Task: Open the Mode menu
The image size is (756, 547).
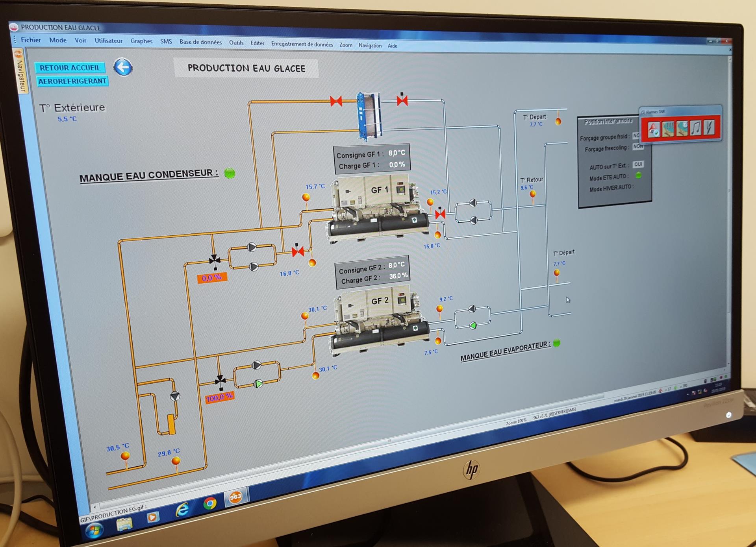Action: (58, 40)
